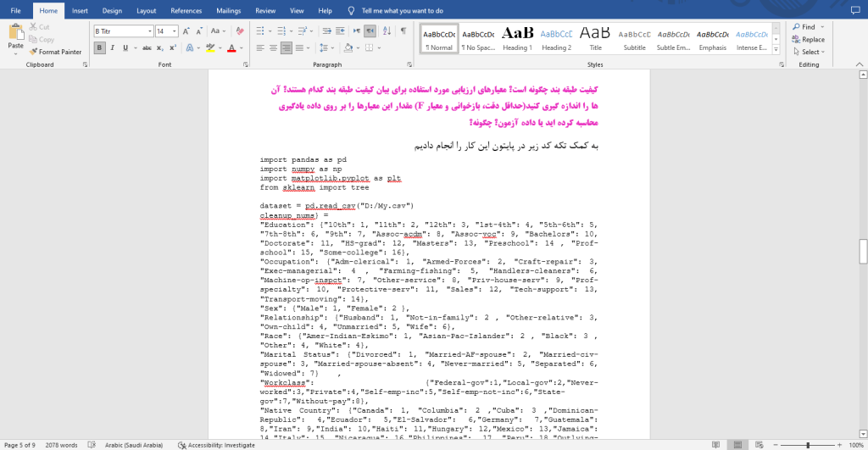Toggle Italic formatting
The height and width of the screenshot is (450, 868).
[113, 48]
